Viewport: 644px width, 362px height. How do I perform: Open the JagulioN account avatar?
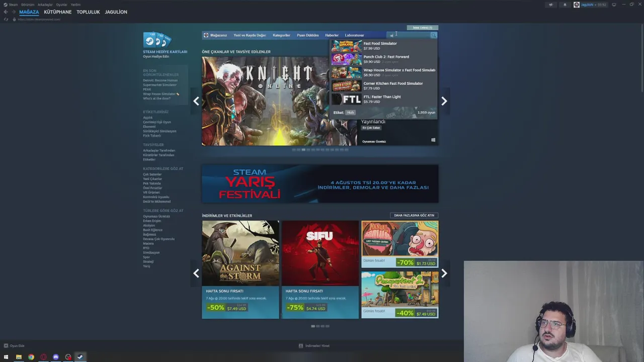coord(577,5)
